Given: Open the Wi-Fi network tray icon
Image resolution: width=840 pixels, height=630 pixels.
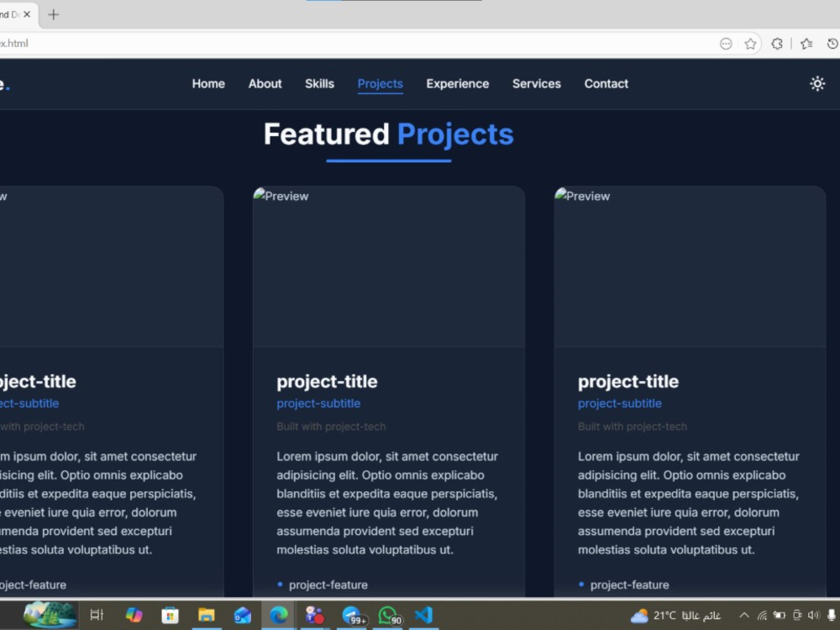Looking at the screenshot, I should tap(762, 616).
